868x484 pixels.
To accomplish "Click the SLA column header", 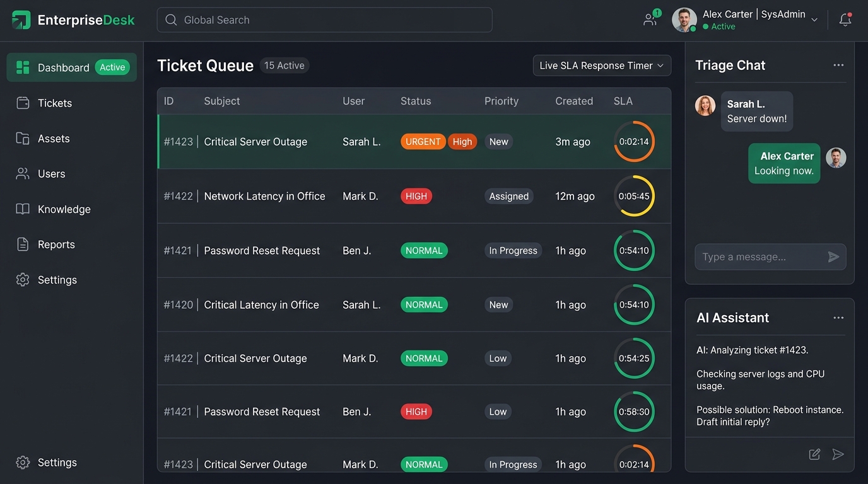I will 623,101.
